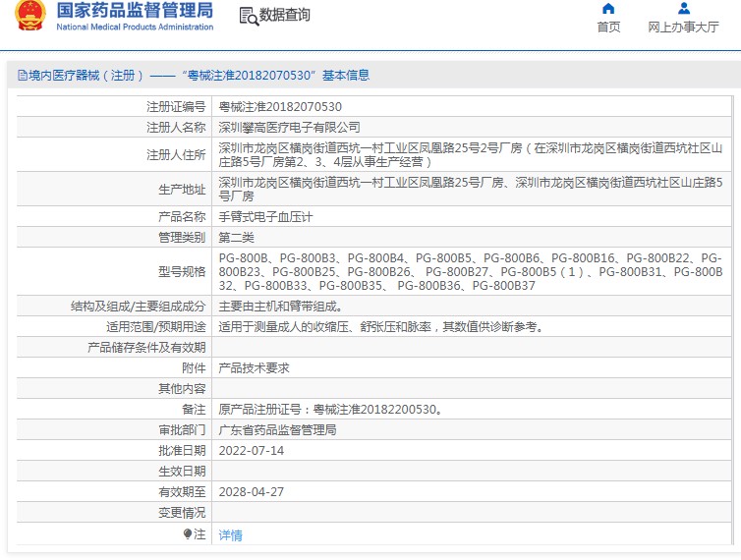
Task: Open 数据查询 data query
Action: [x=284, y=15]
